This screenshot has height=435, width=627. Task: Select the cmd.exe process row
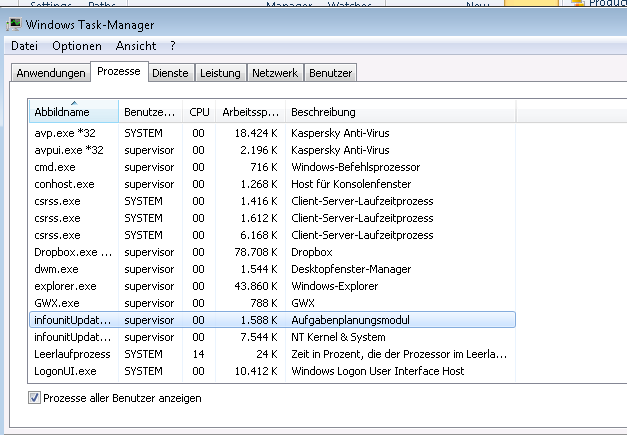click(x=272, y=167)
